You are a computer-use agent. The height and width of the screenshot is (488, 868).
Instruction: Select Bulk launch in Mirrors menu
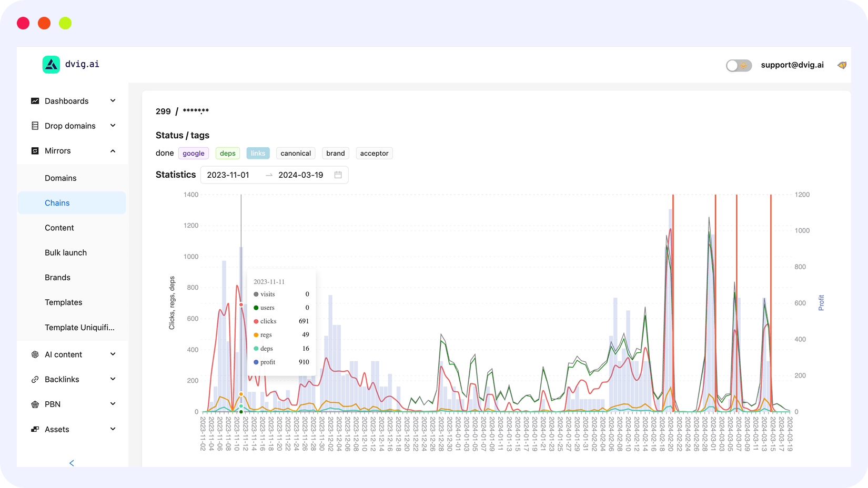[x=66, y=252]
